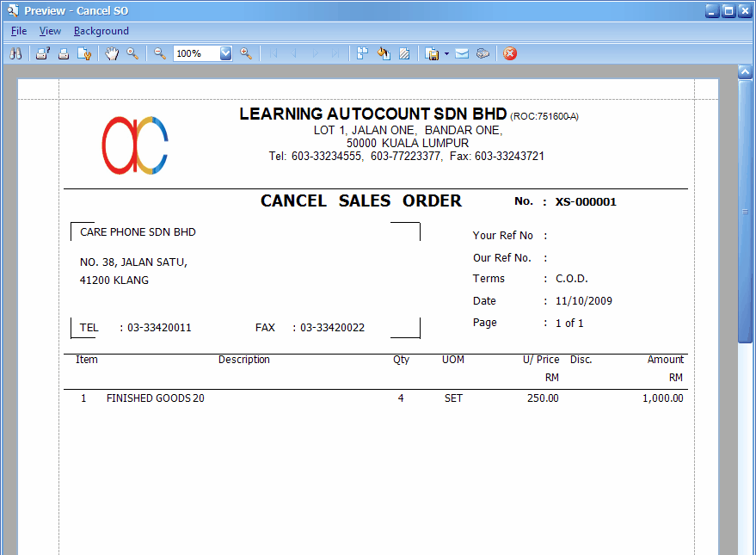Screen dimensions: 756x555
Task: Click the address line NO. 38, JALAN SATU,
Action: click(x=133, y=262)
